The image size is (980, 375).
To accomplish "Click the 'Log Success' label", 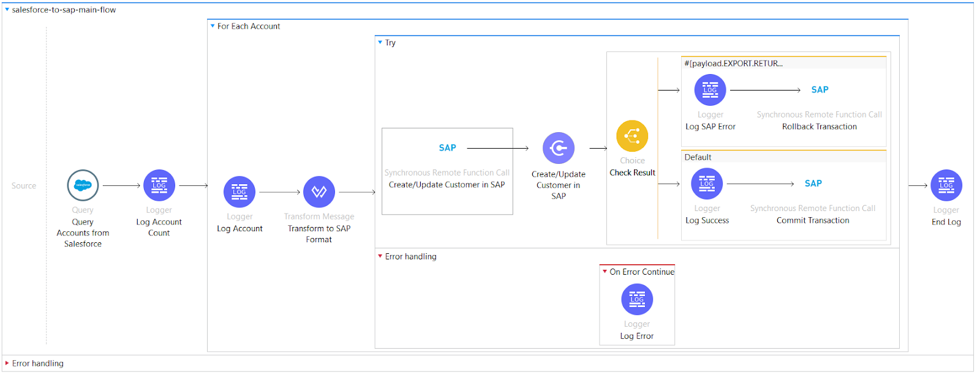I will 707,220.
